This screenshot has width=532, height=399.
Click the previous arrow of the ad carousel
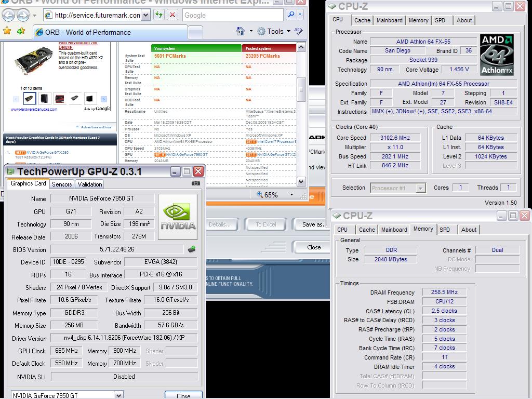coord(16,99)
